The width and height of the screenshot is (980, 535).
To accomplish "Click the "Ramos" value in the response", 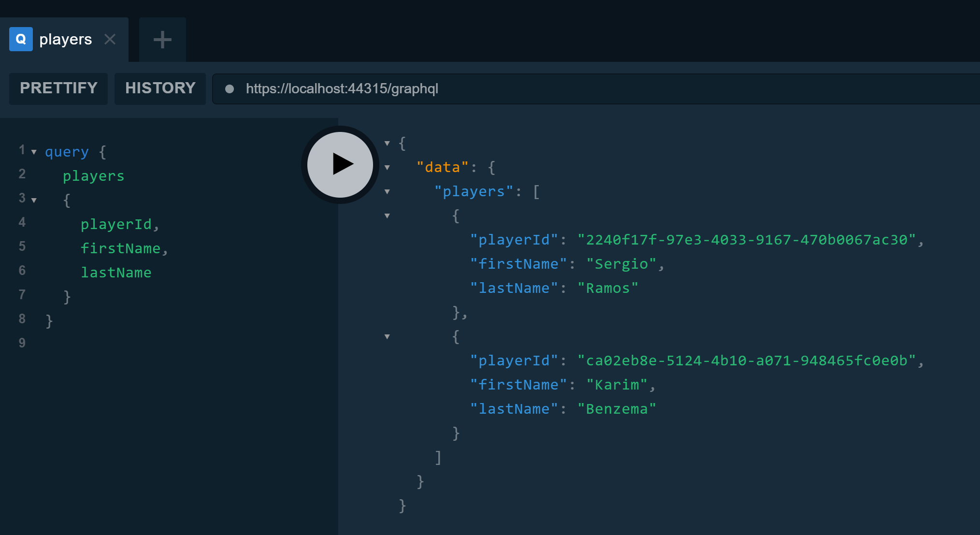I will pyautogui.click(x=608, y=288).
